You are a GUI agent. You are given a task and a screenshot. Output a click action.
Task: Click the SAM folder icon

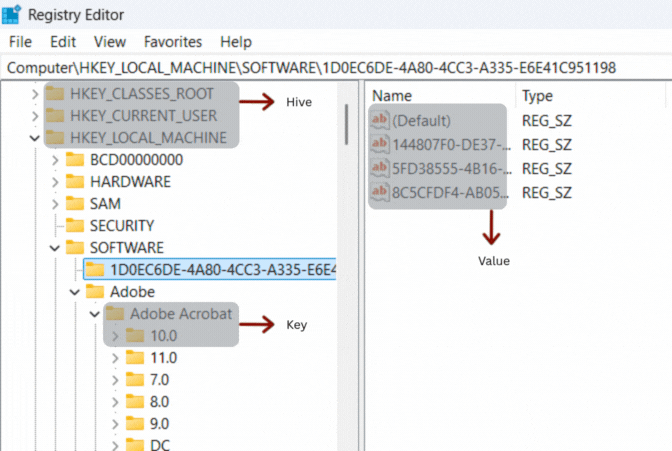pyautogui.click(x=75, y=203)
